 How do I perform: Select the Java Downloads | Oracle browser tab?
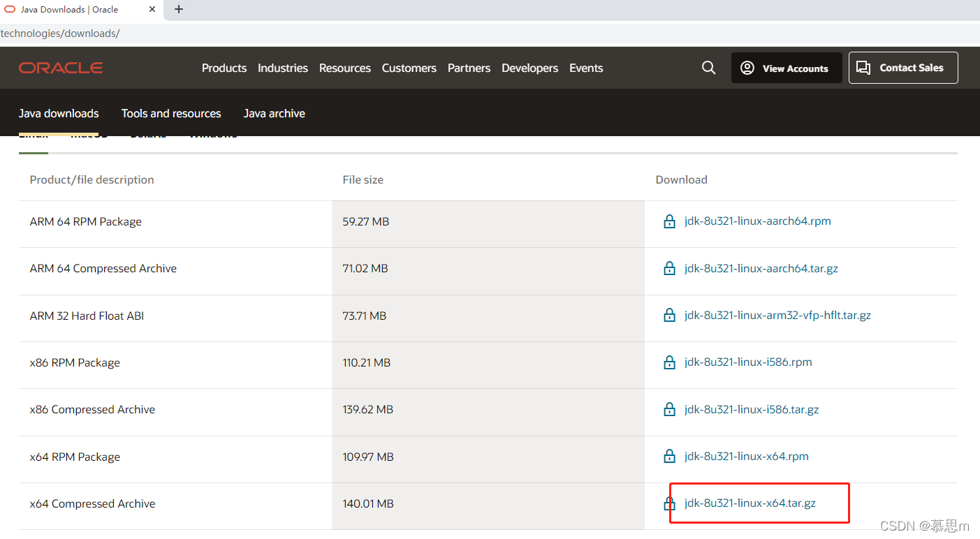(x=82, y=10)
